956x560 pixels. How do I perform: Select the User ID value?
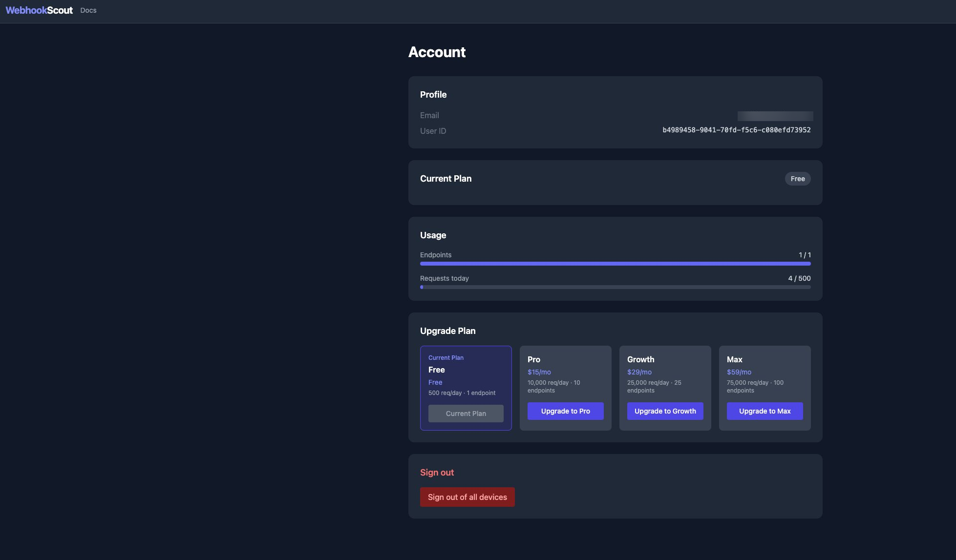coord(736,130)
